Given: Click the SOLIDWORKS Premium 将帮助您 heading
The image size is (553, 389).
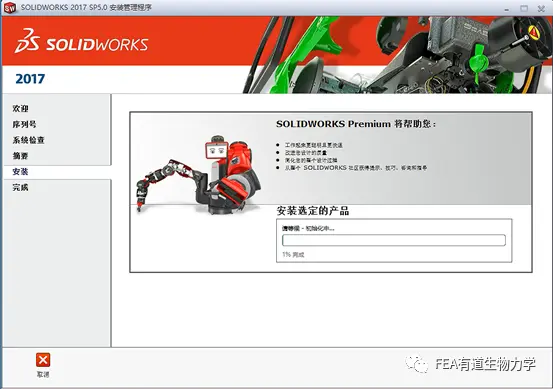Looking at the screenshot, I should tap(356, 124).
